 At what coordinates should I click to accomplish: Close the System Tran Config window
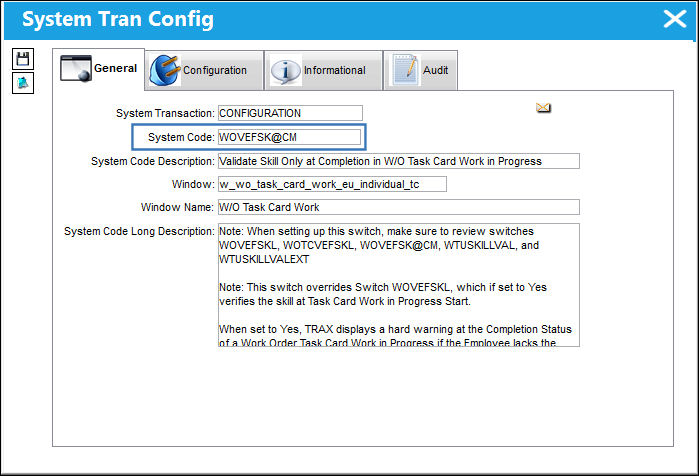674,19
